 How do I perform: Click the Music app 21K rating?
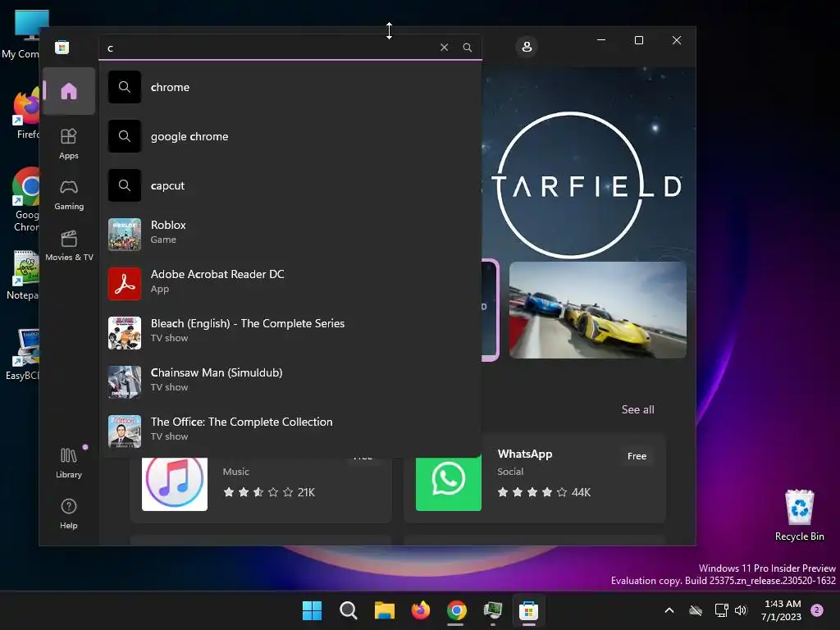coord(269,492)
